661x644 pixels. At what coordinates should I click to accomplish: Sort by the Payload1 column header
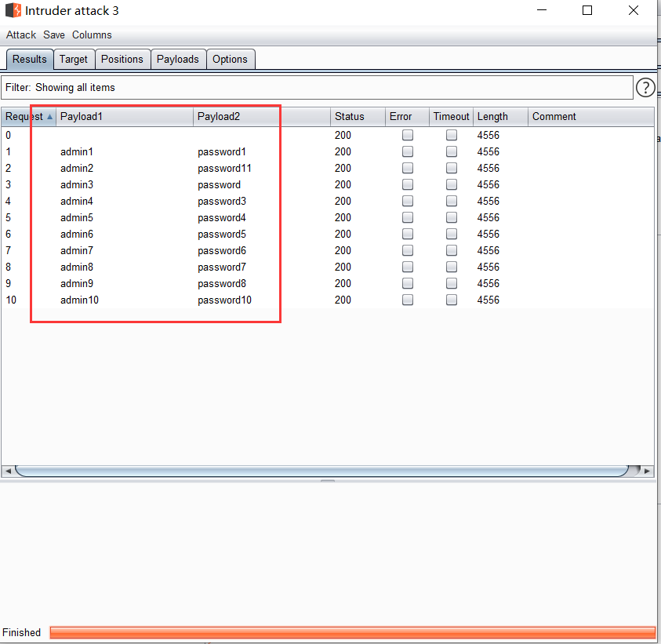tap(125, 116)
